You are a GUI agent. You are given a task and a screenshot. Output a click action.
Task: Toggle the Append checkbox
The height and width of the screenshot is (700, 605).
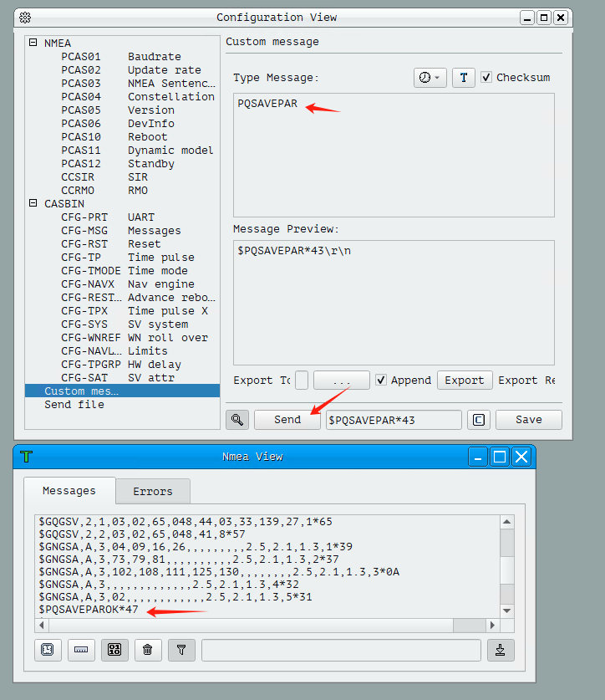pos(381,380)
